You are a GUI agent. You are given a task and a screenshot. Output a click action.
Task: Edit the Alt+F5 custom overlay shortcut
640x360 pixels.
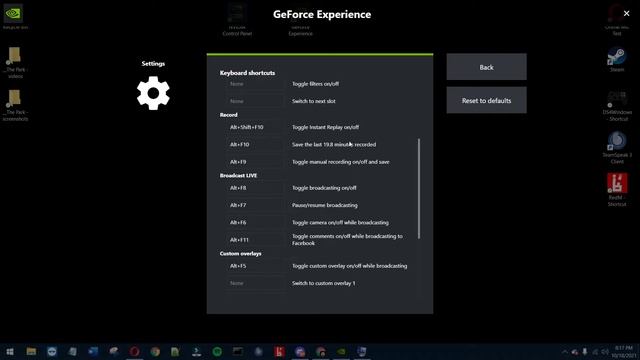254,266
